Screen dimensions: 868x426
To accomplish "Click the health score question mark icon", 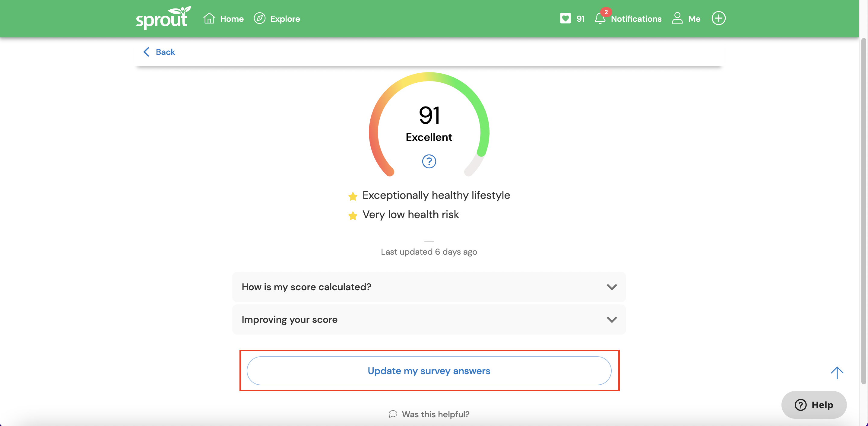I will (429, 161).
